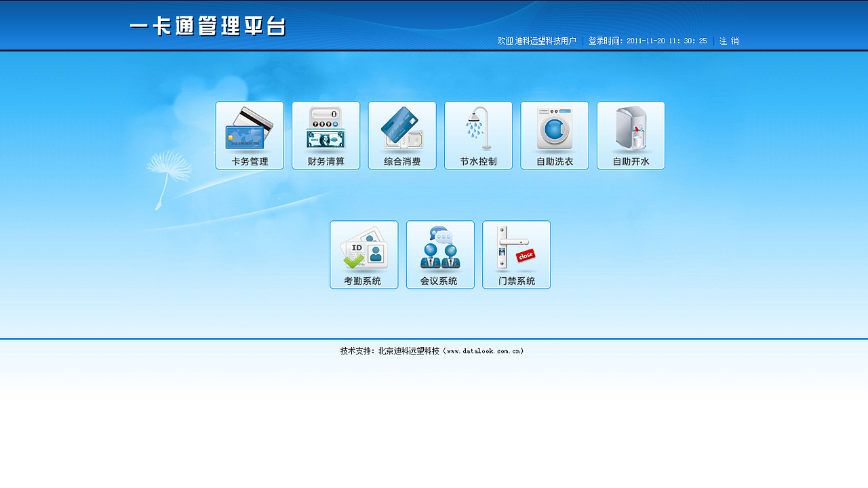Open the 门禁系统 door access module

(517, 255)
